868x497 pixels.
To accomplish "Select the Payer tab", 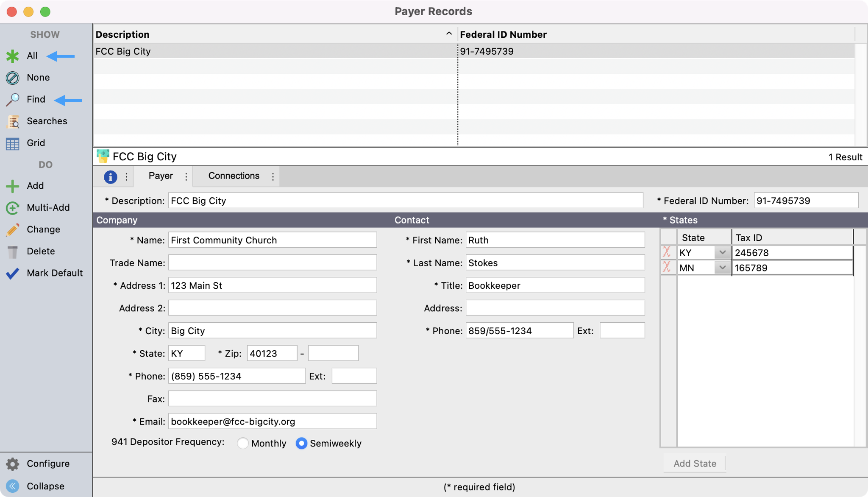I will [x=161, y=176].
